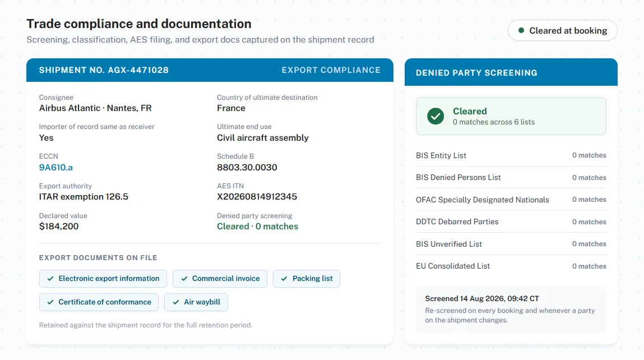Open the Commercial invoice document
644x360 pixels.
pyautogui.click(x=220, y=279)
